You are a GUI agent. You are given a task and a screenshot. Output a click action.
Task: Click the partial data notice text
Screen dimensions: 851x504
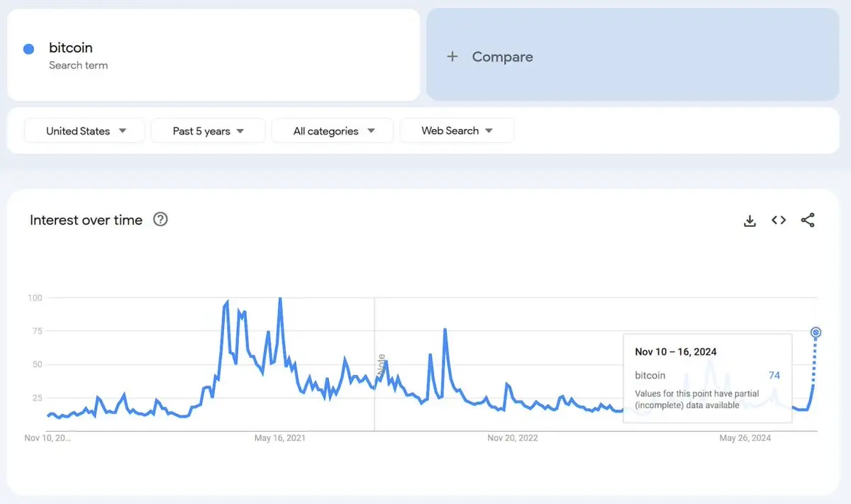pos(697,399)
